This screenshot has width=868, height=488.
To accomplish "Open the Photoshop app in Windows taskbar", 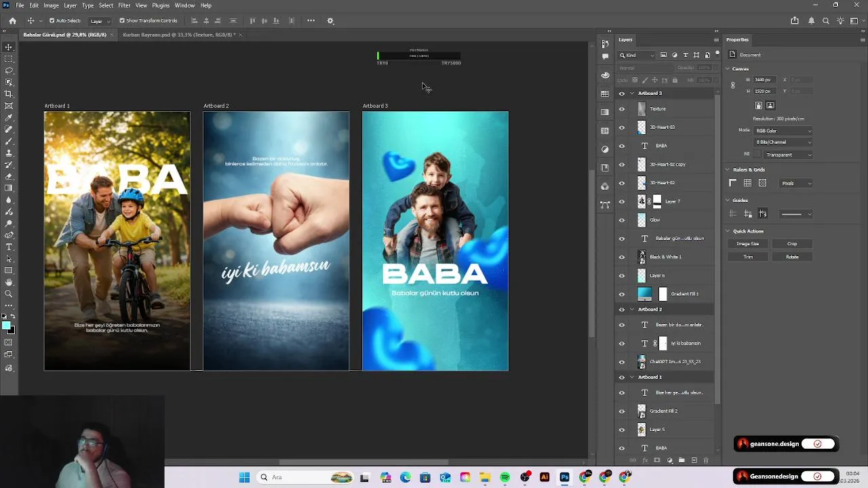I will click(564, 477).
